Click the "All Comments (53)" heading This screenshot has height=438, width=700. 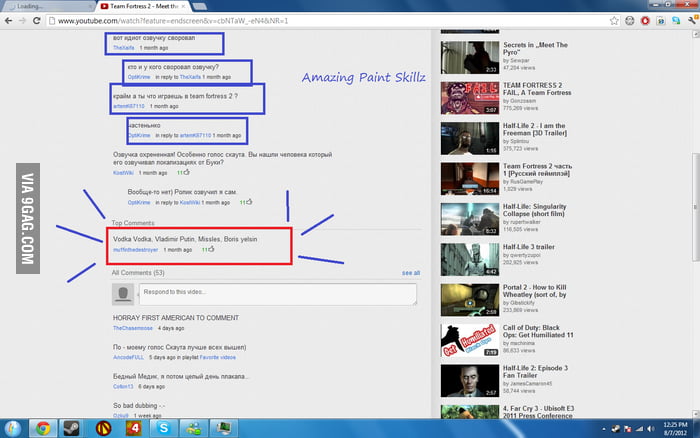(138, 273)
